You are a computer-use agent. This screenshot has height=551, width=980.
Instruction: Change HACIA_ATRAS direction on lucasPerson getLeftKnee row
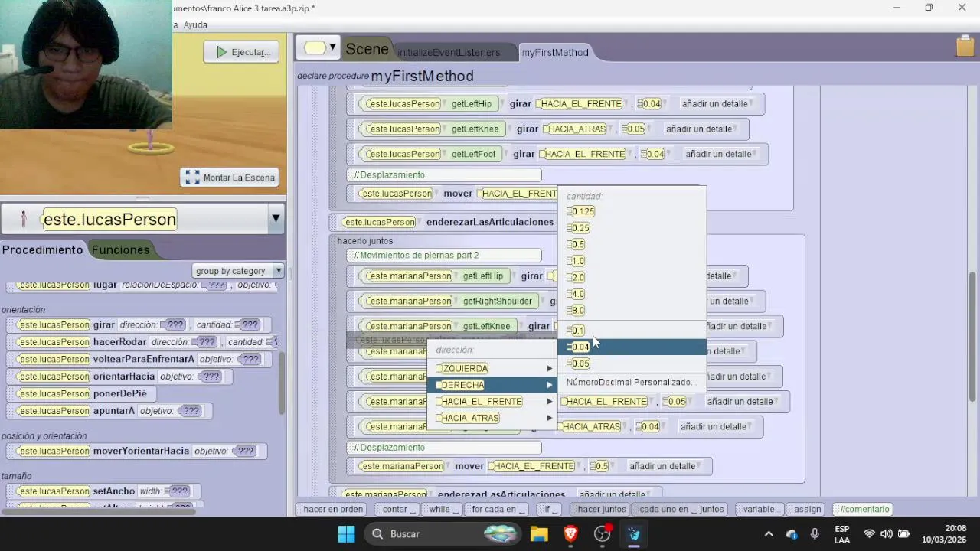point(577,129)
